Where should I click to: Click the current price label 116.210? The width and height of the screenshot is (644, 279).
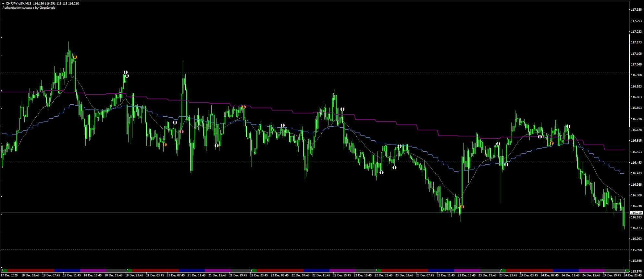pyautogui.click(x=636, y=213)
